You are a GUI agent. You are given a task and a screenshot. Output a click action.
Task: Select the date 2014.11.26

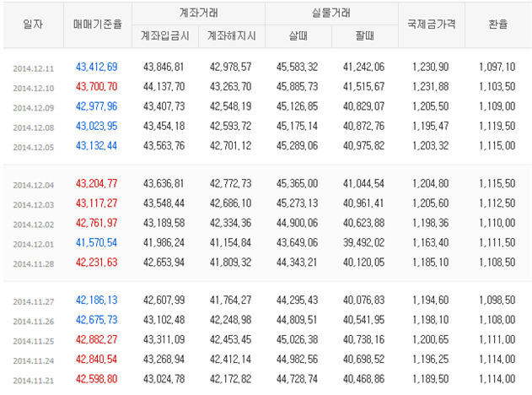point(33,322)
